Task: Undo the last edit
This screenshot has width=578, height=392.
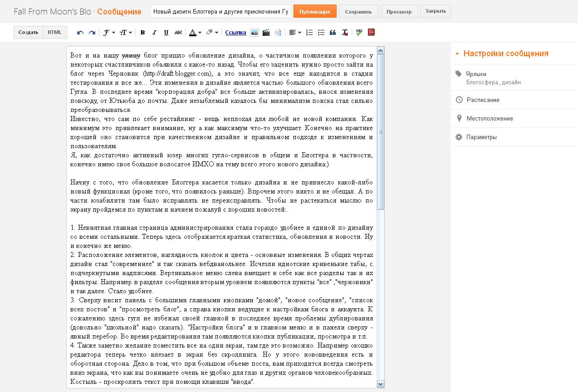Action: pyautogui.click(x=80, y=33)
